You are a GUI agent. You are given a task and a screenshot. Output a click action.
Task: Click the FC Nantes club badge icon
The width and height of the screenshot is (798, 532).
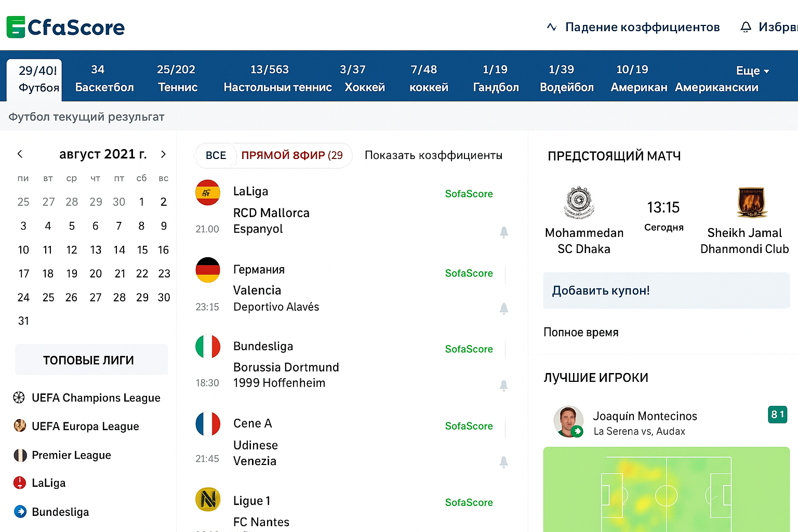208,500
